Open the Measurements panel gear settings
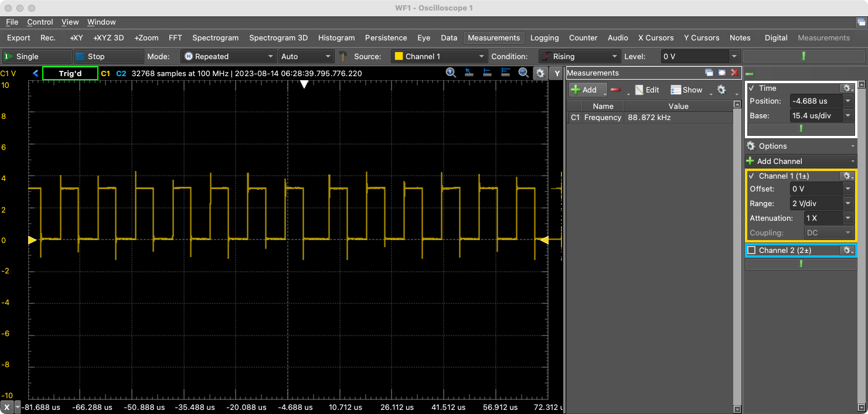The width and height of the screenshot is (868, 414). click(x=721, y=90)
